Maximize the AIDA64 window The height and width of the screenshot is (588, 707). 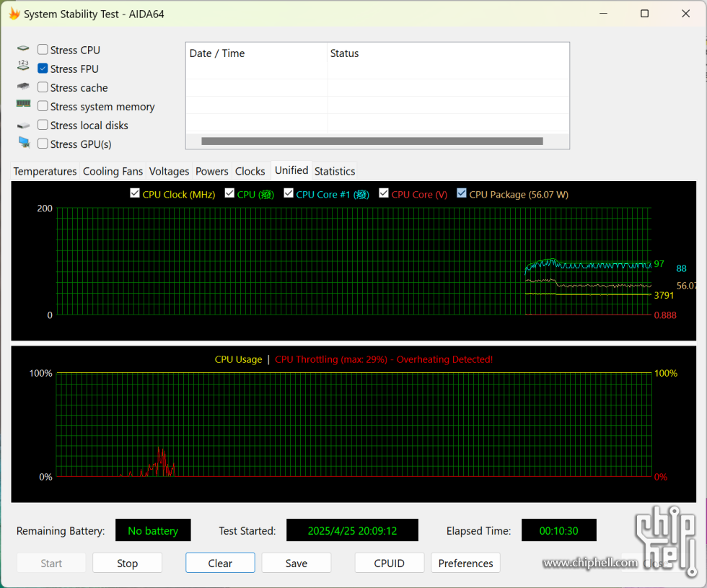click(644, 14)
